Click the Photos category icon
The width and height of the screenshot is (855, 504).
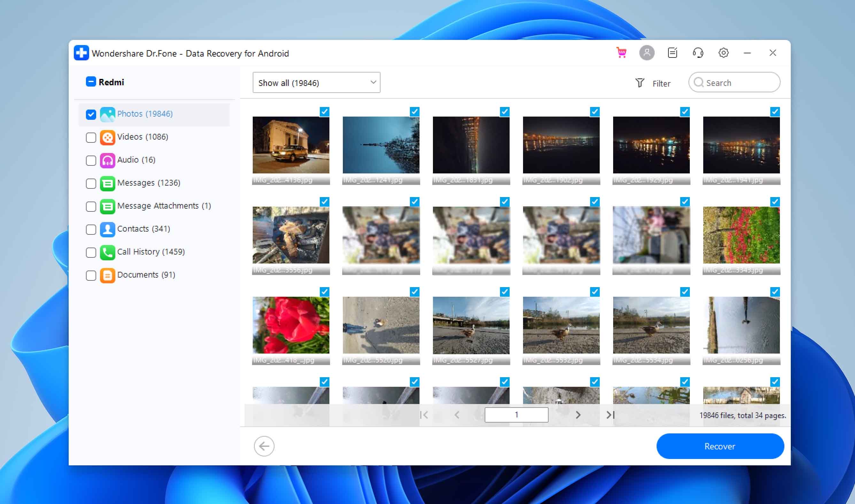click(107, 114)
